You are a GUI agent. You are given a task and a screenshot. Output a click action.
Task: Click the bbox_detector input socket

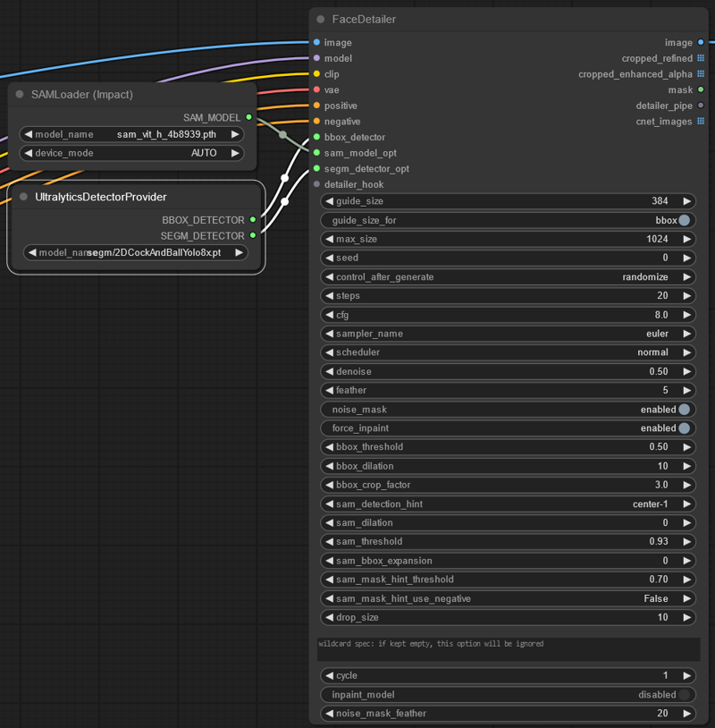pos(316,137)
